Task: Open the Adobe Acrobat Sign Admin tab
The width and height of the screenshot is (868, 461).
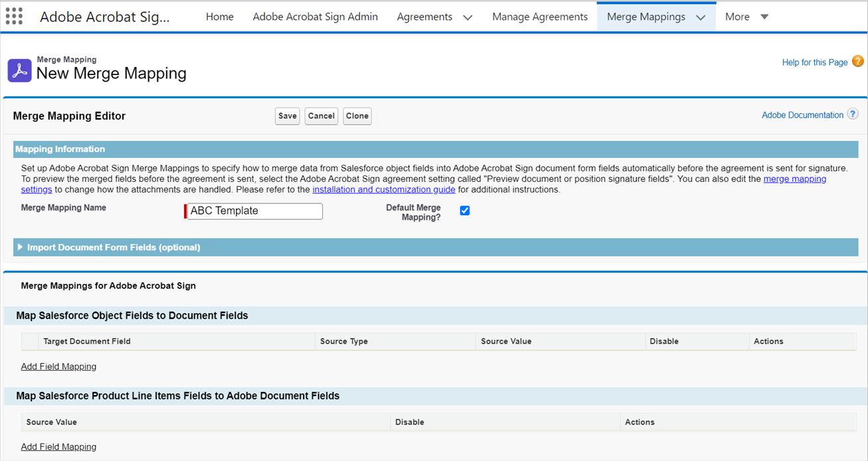Action: (315, 17)
